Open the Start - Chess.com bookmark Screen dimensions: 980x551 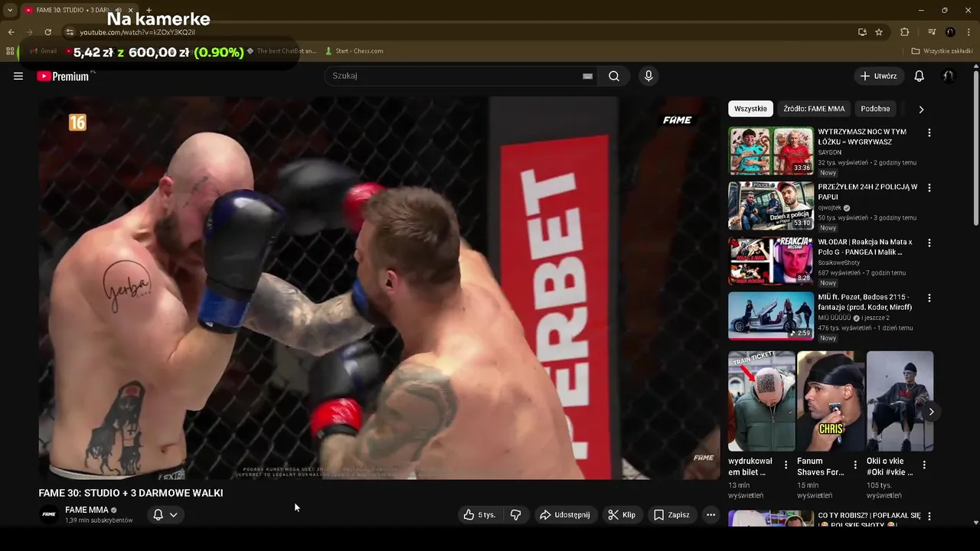click(x=354, y=51)
